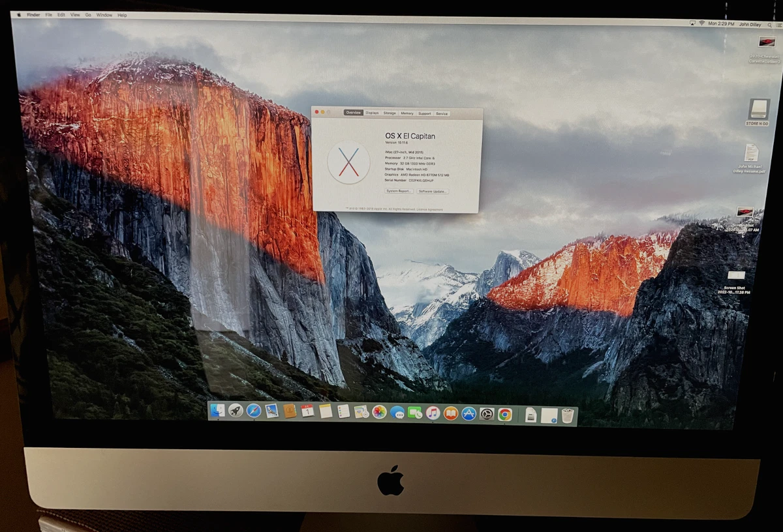Open the Go menu in the menu bar
Screen dimensions: 783x532
[x=88, y=14]
